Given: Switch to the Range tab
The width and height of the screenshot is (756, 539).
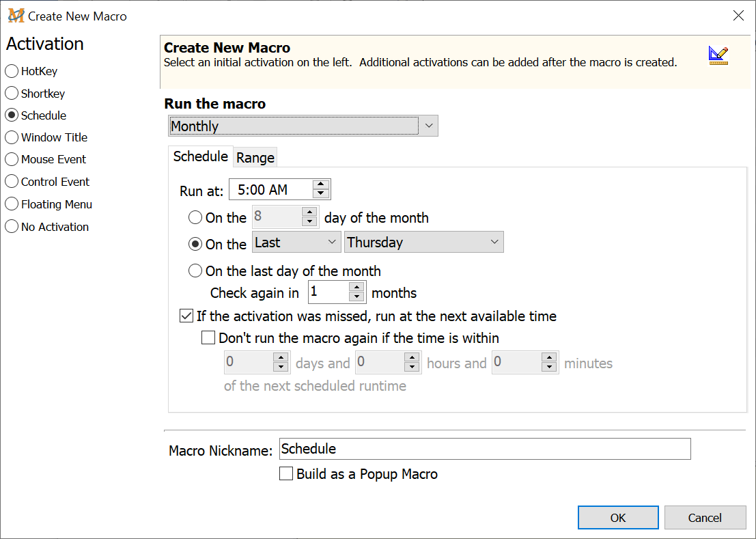Looking at the screenshot, I should click(255, 158).
